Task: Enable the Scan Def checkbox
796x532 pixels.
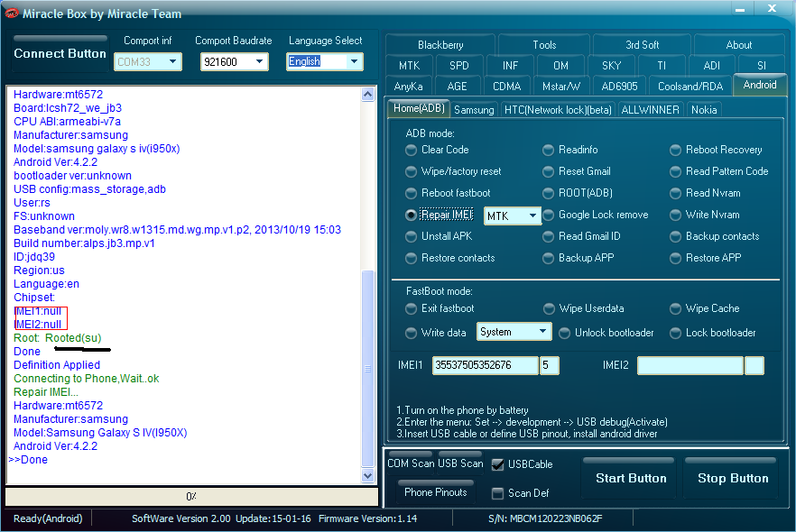Action: pos(498,493)
